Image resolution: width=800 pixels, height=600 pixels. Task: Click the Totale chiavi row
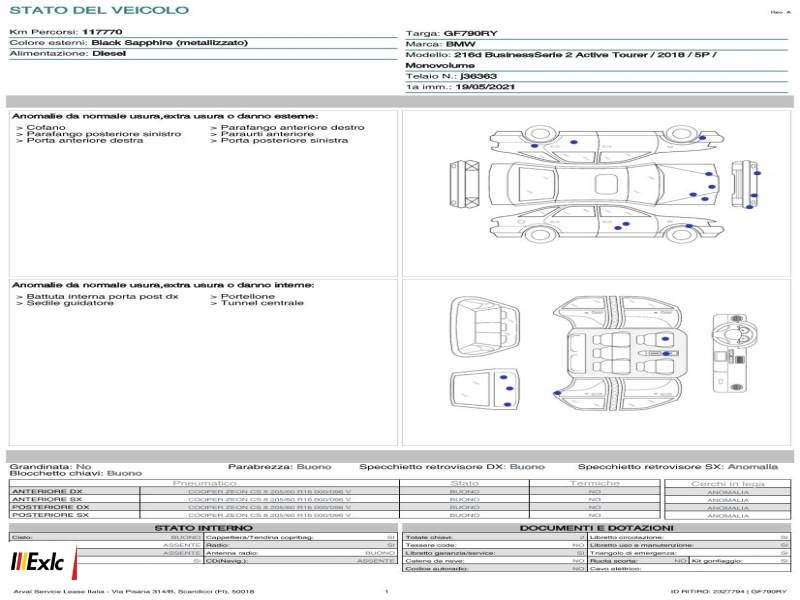tap(494, 537)
